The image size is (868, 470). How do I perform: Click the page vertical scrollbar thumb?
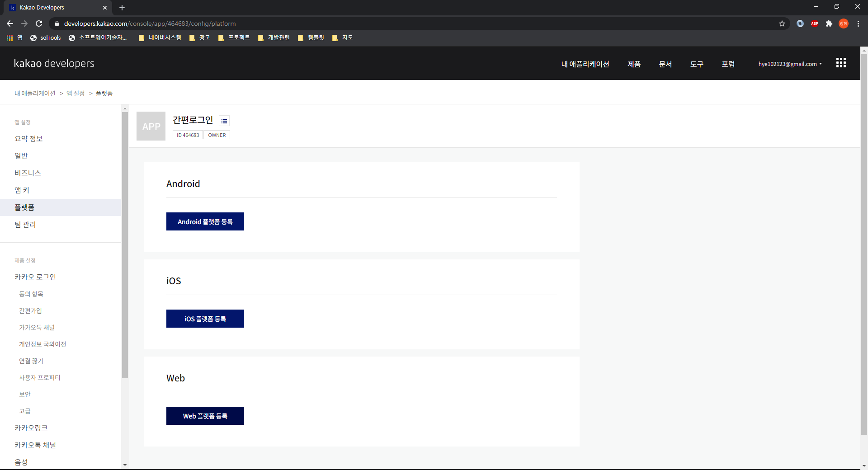[x=864, y=244]
